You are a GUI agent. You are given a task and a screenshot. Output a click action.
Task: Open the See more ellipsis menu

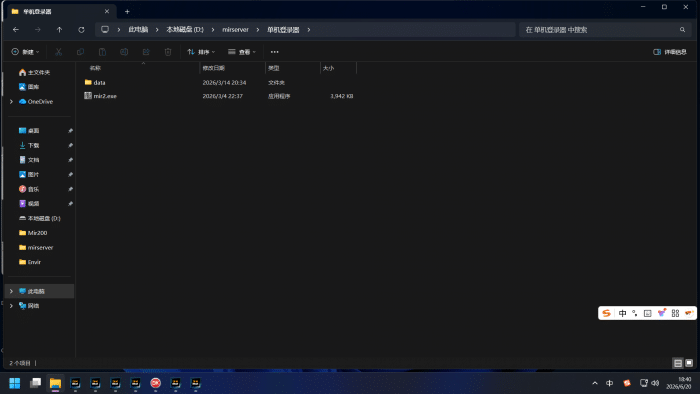275,52
